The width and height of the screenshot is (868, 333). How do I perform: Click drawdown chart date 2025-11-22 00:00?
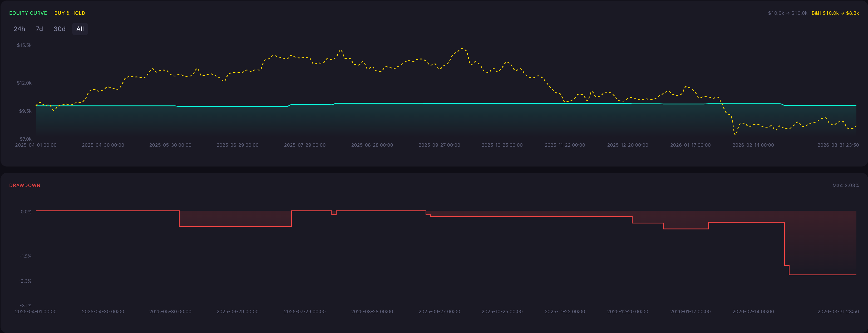(x=565, y=312)
